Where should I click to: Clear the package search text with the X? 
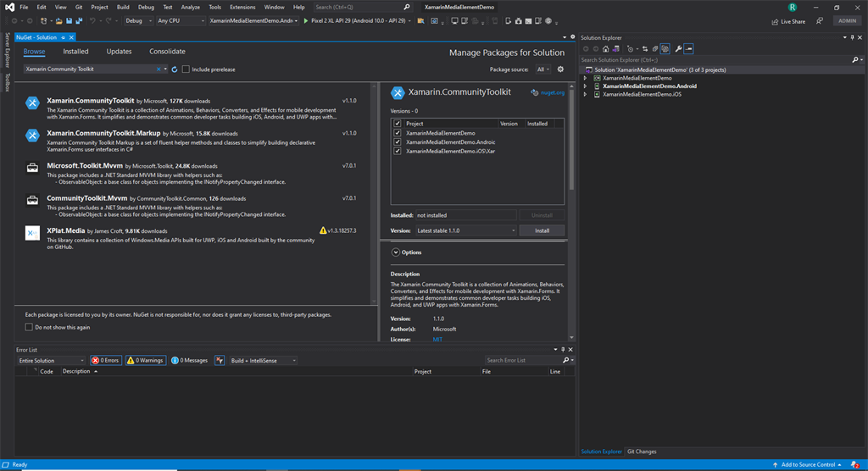[159, 69]
